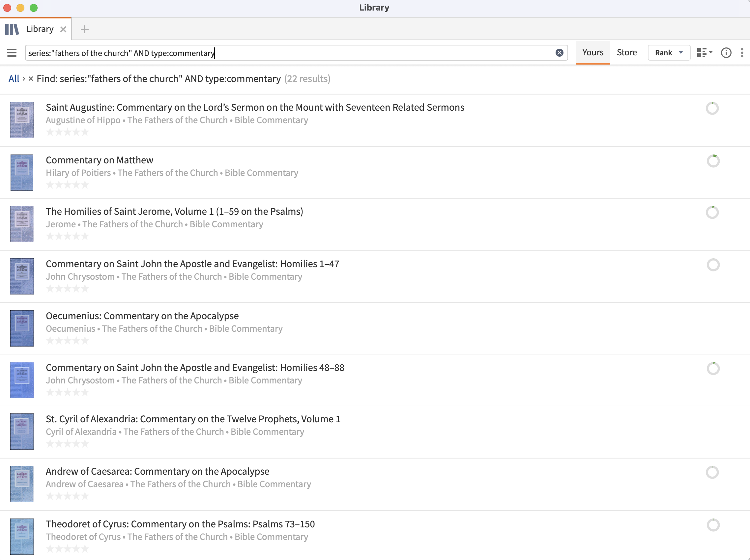Click reading progress circle for Commentary on Matthew
The height and width of the screenshot is (560, 750).
(713, 161)
